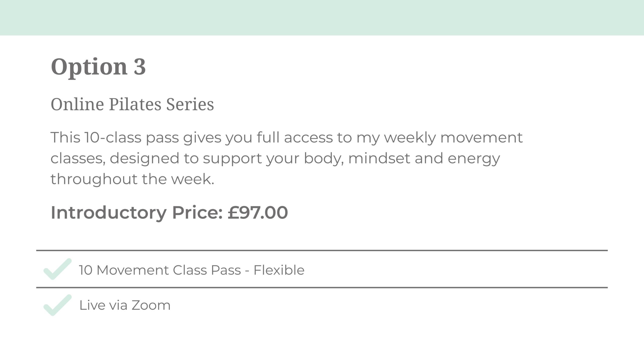644x362 pixels.
Task: Click the checkmark beside 10 Movement Class Pass
Action: pyautogui.click(x=57, y=269)
